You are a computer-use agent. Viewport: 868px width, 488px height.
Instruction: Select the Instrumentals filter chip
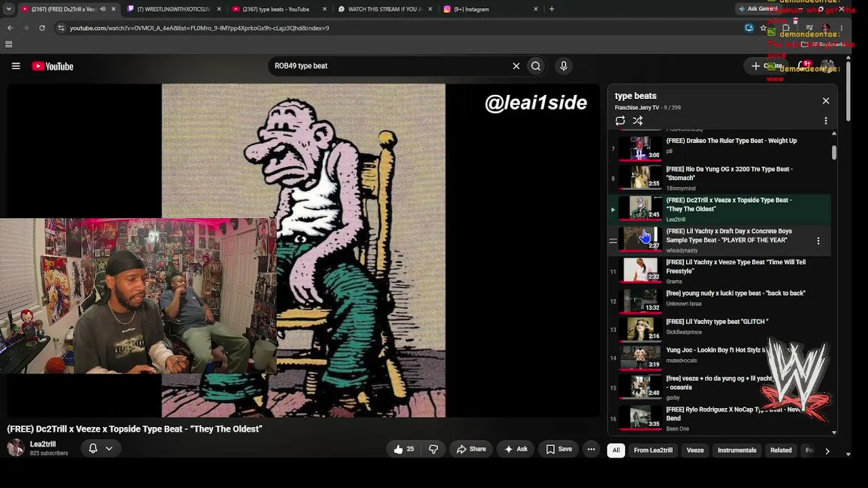point(736,450)
